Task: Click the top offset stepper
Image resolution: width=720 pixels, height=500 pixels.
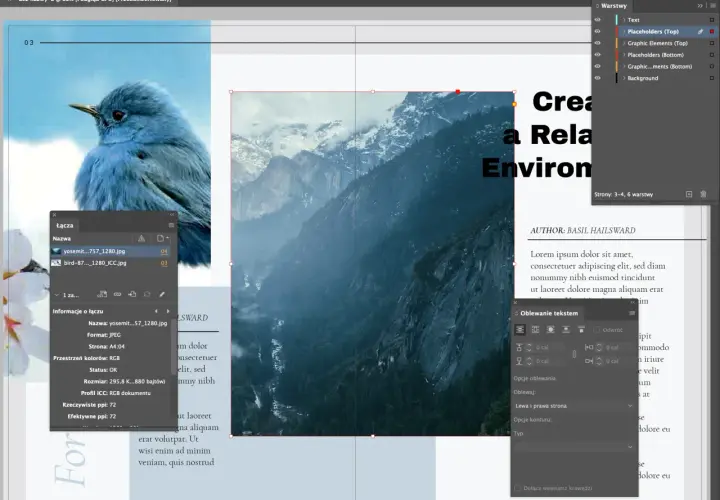Action: tap(529, 348)
